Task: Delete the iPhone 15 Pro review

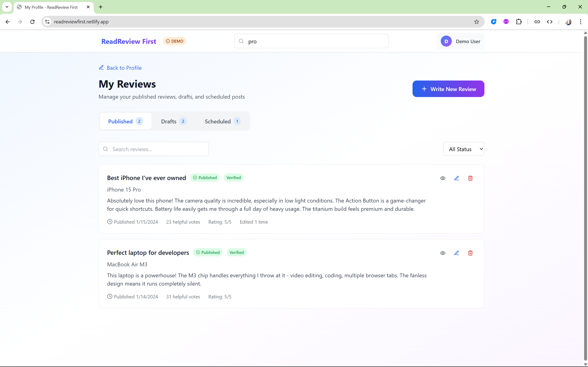Action: (x=470, y=178)
